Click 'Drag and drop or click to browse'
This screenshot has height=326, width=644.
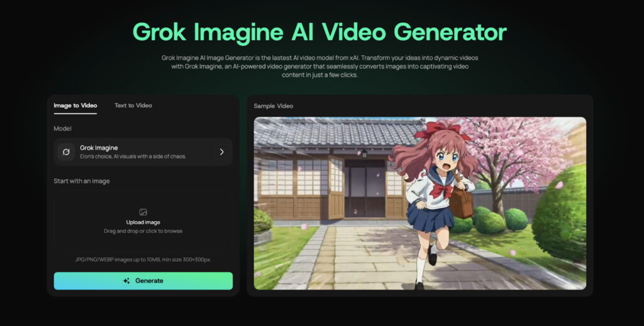[143, 231]
